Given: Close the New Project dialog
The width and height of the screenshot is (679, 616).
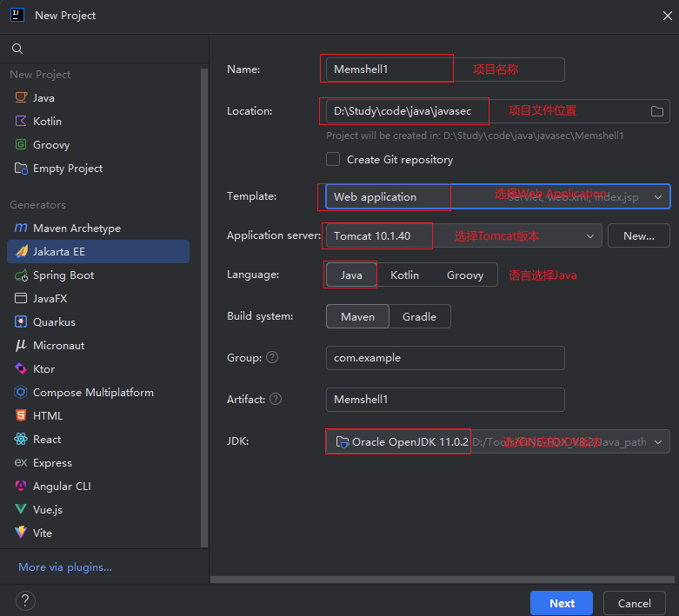Looking at the screenshot, I should tap(668, 16).
